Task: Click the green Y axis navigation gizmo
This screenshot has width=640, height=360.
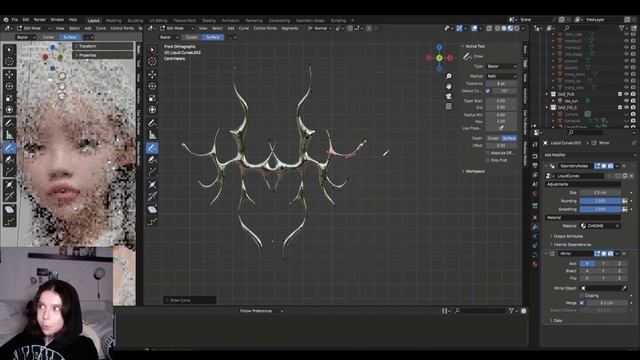Action: (x=439, y=58)
